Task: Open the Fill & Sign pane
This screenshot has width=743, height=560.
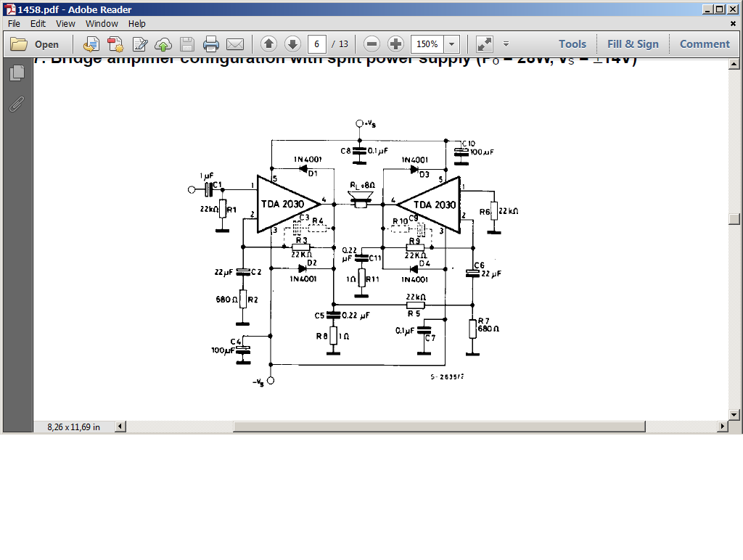Action: 633,44
